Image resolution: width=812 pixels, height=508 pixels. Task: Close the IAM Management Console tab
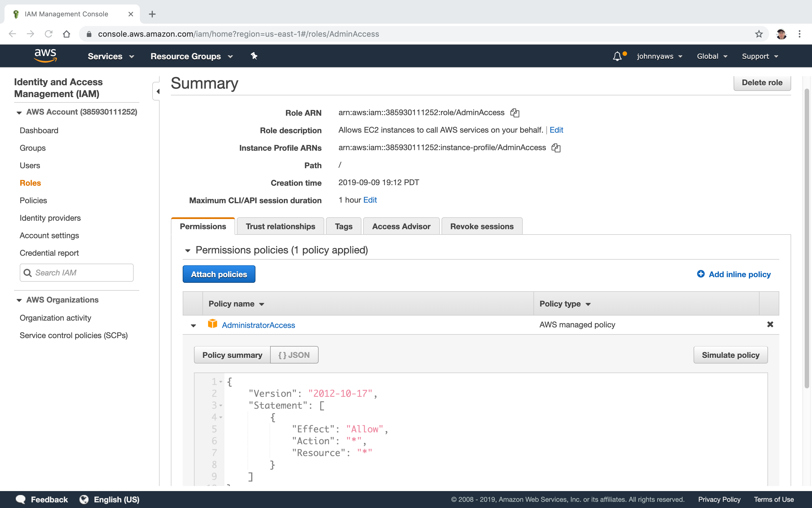[x=131, y=14]
